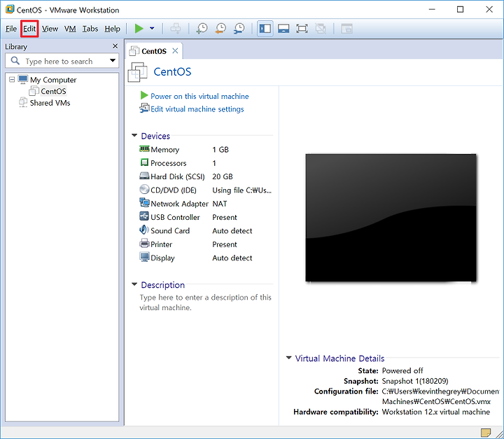Click Edit virtual machine settings link
The width and height of the screenshot is (504, 439).
coord(197,109)
